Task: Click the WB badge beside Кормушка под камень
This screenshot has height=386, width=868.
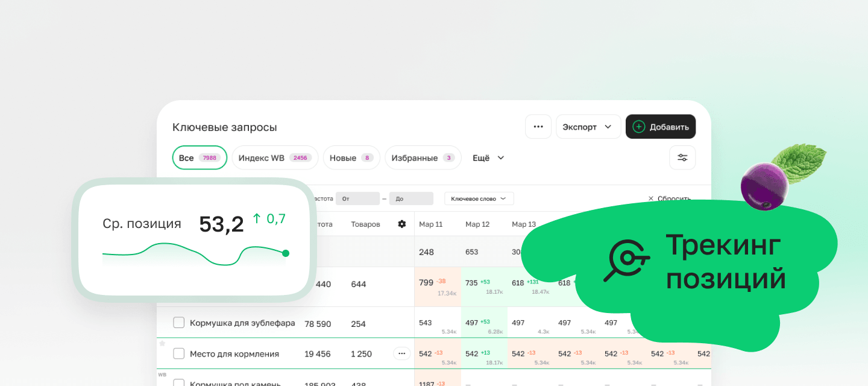Action: pyautogui.click(x=162, y=375)
